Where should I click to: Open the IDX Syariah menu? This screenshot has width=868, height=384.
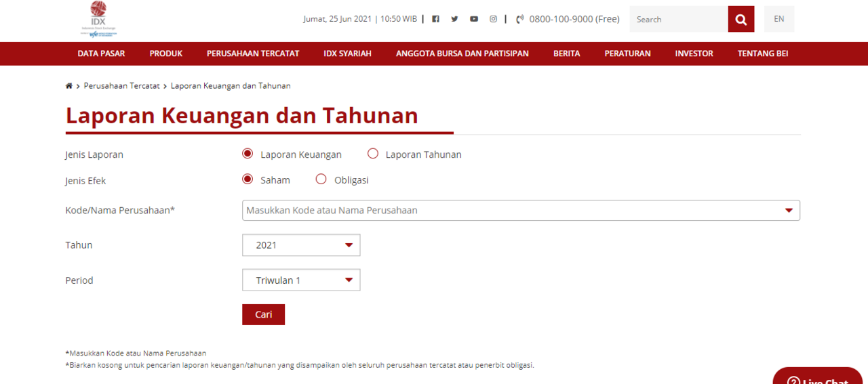click(x=348, y=54)
